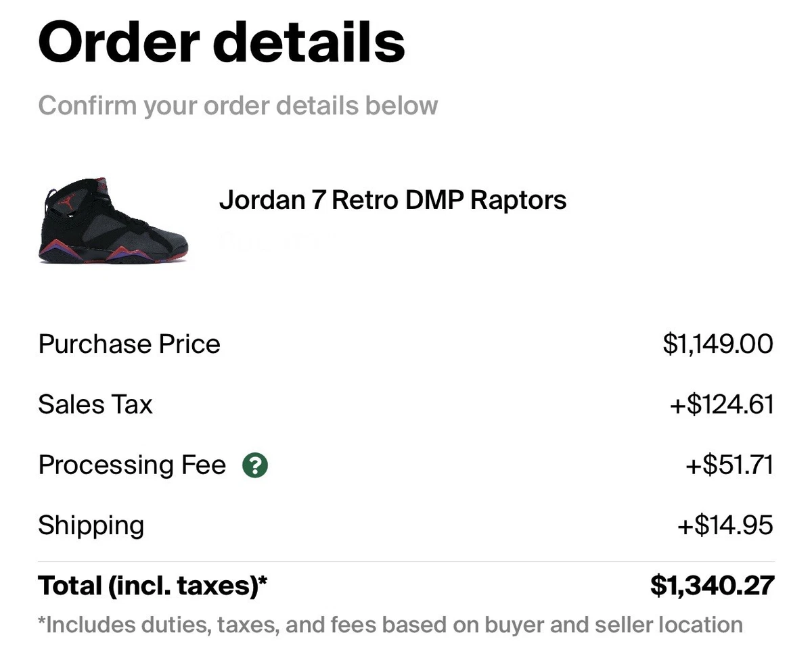The image size is (812, 662).
Task: Select the Total (incl. taxes) label
Action: pos(153,586)
